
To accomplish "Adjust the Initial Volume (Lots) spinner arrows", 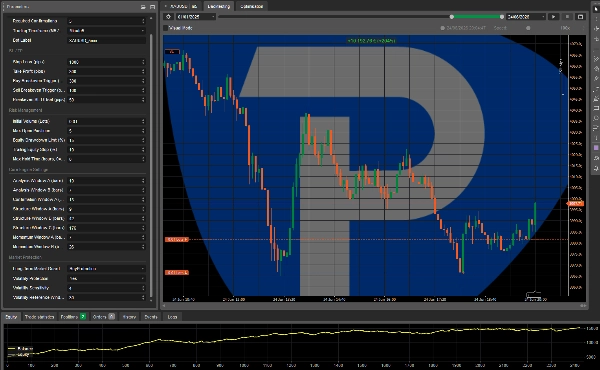I will 143,121.
